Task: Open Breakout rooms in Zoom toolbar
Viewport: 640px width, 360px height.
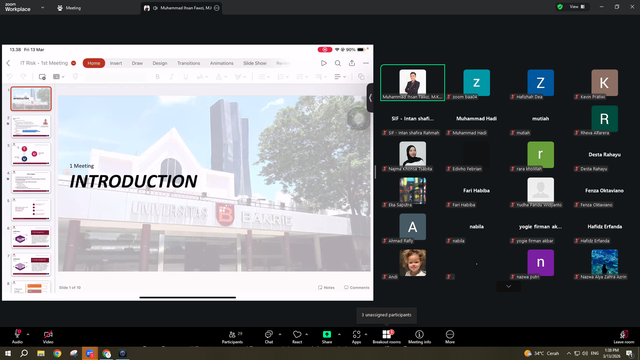Action: point(386,337)
